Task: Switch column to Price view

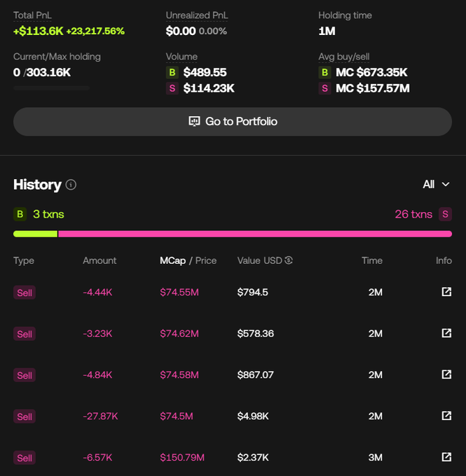Action: point(206,260)
